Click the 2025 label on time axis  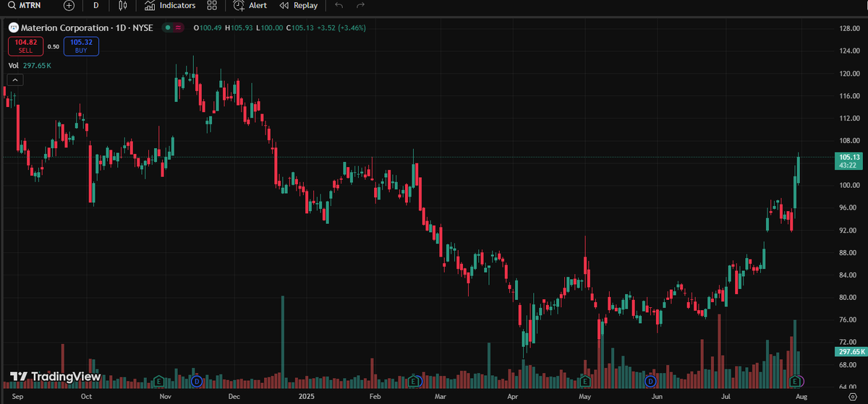tap(307, 397)
